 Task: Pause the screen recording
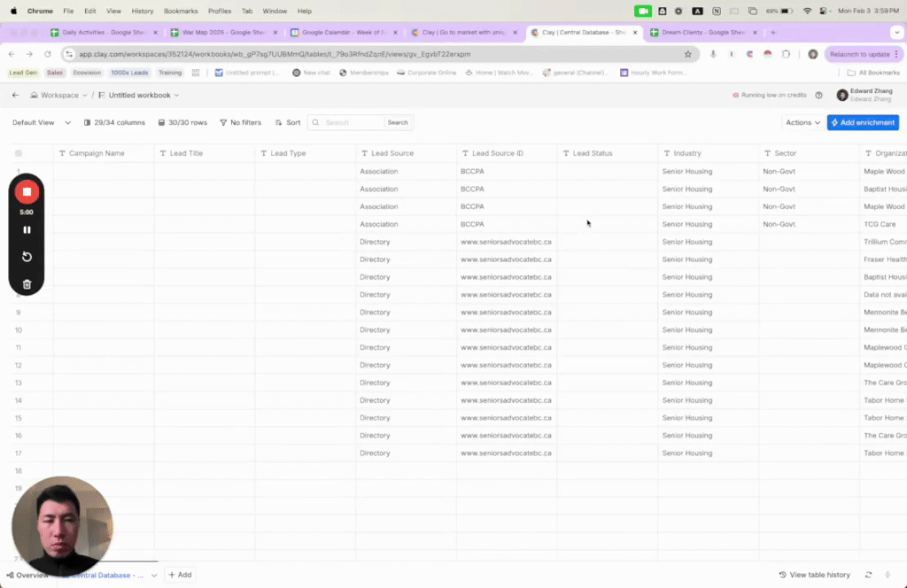pos(27,230)
